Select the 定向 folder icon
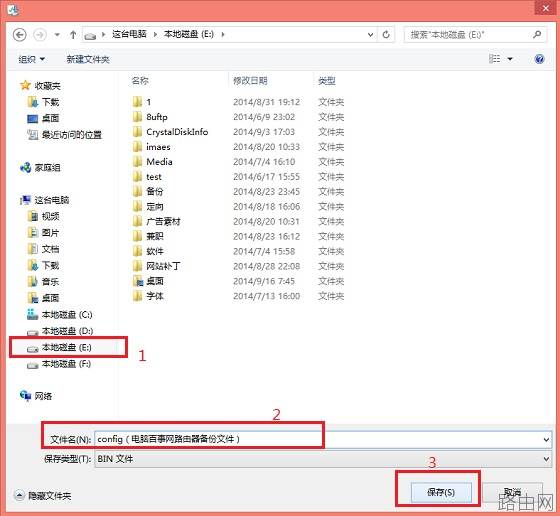The height and width of the screenshot is (516, 560). (138, 206)
